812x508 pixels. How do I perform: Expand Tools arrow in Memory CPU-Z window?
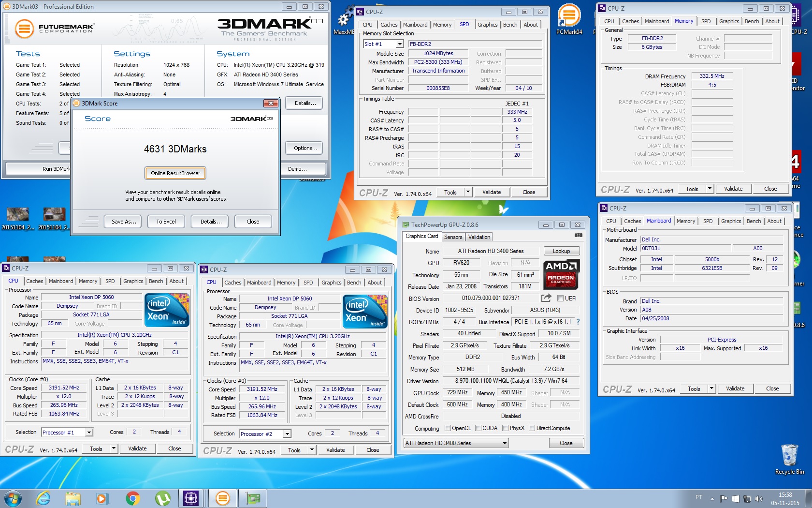710,189
